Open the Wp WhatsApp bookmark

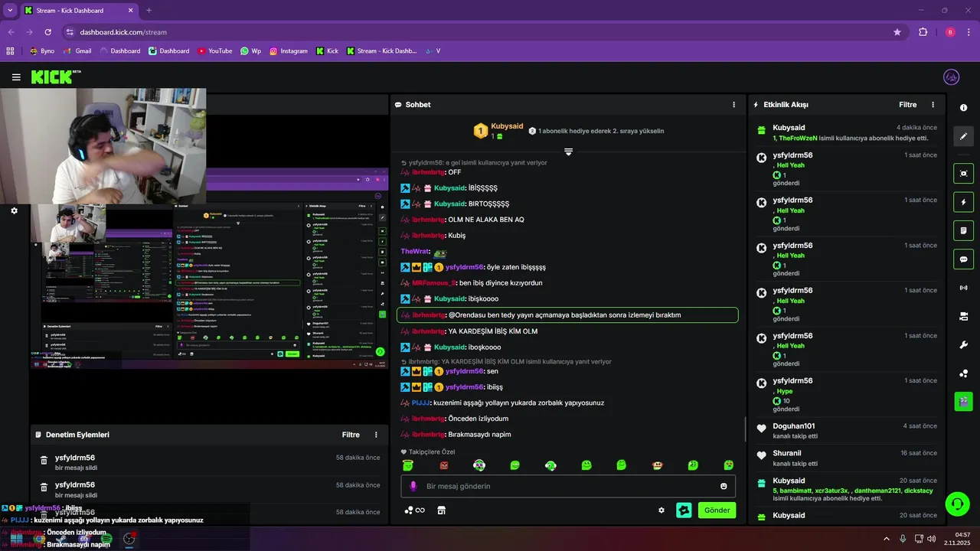coord(250,51)
